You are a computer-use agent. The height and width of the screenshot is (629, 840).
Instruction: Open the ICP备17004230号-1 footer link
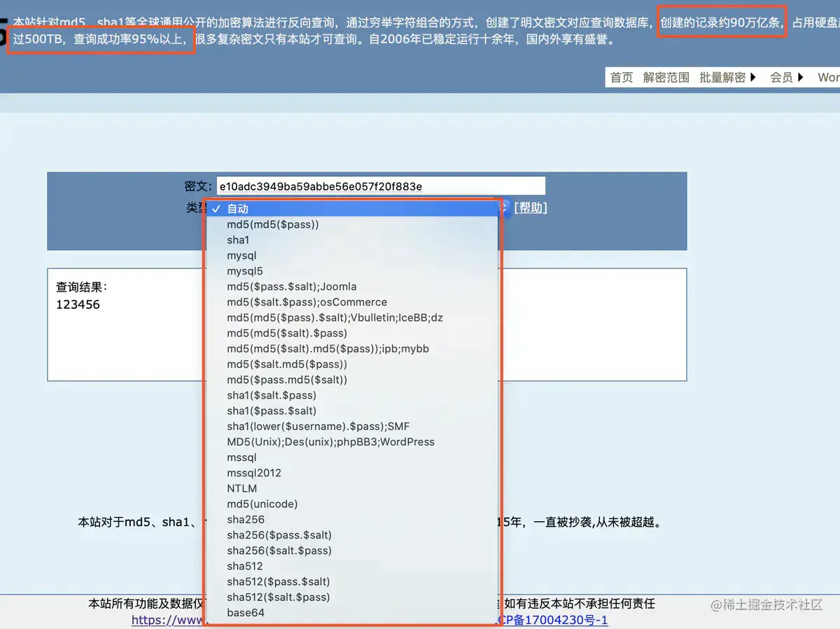coord(553,621)
